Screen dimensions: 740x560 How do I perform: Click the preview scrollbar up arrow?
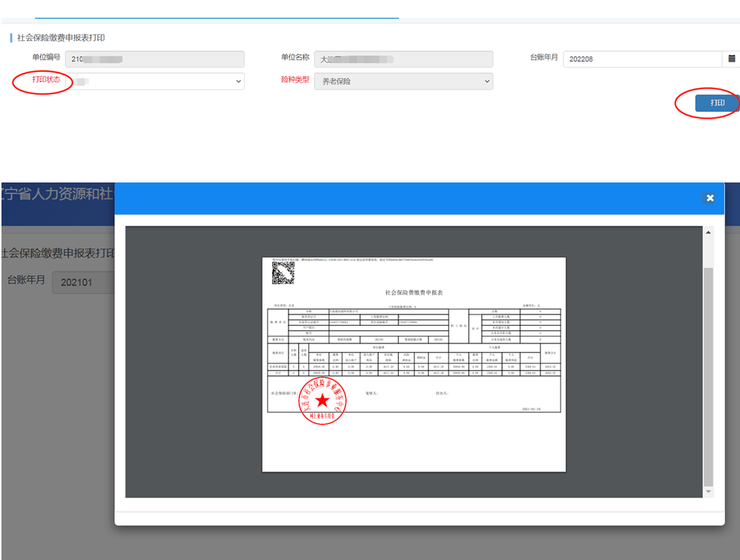pos(708,234)
